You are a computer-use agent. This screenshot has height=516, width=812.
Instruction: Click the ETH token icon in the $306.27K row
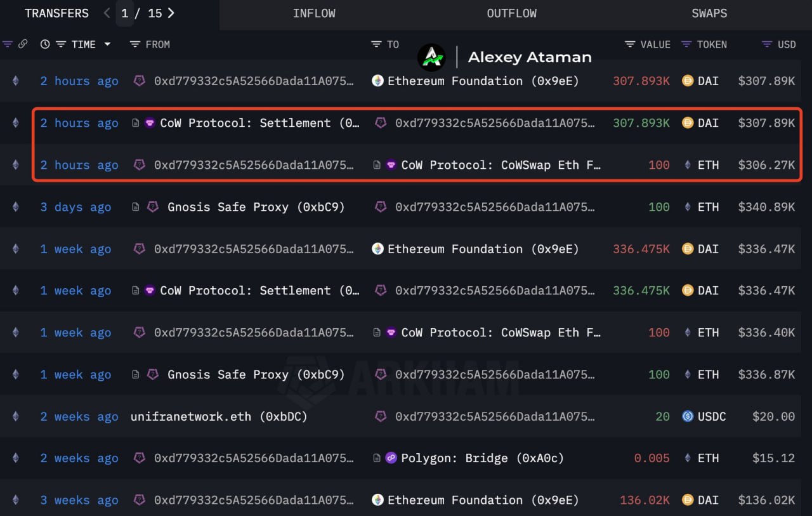coord(688,165)
